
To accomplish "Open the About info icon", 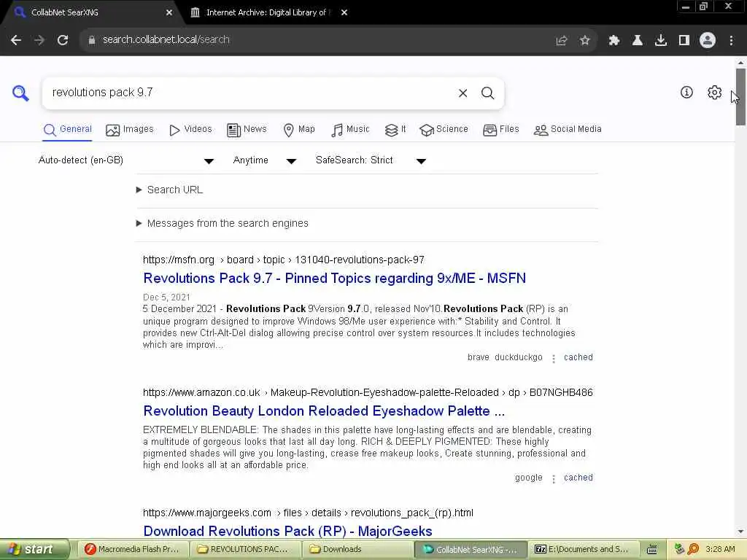I will click(686, 93).
